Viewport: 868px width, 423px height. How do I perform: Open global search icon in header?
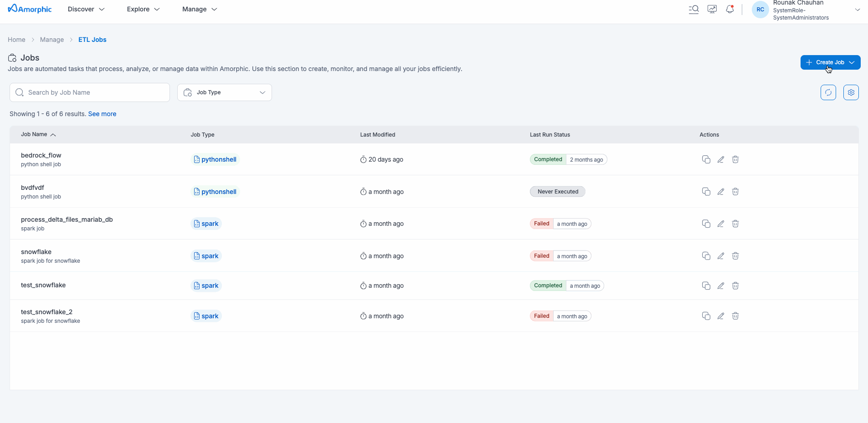[693, 9]
